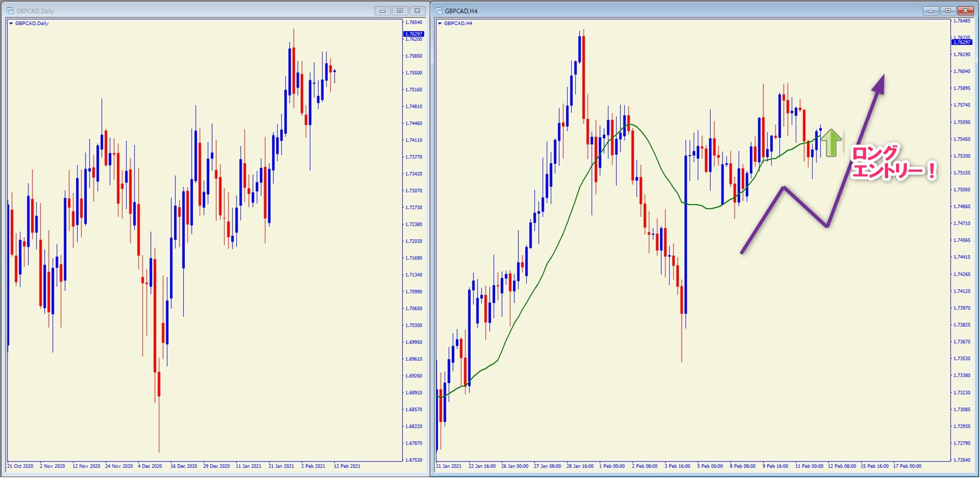The height and width of the screenshot is (478, 980).
Task: Minimize the GBPCAD,Daily chart window
Action: 382,11
